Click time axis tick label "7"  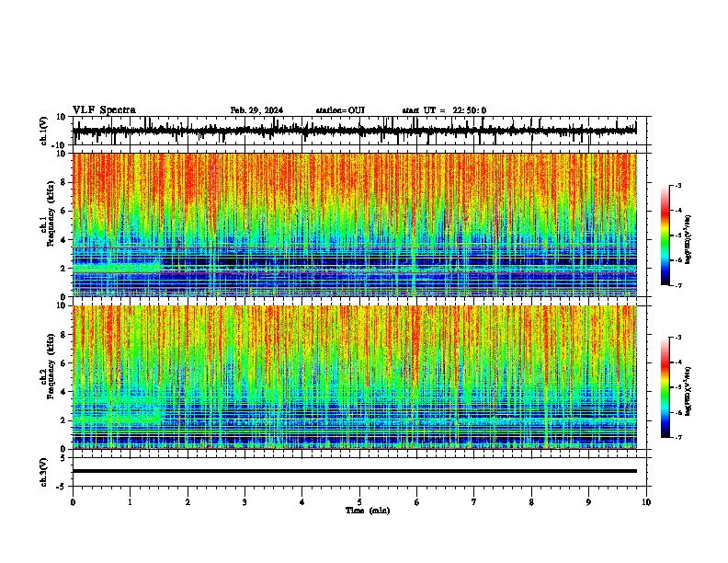click(474, 502)
